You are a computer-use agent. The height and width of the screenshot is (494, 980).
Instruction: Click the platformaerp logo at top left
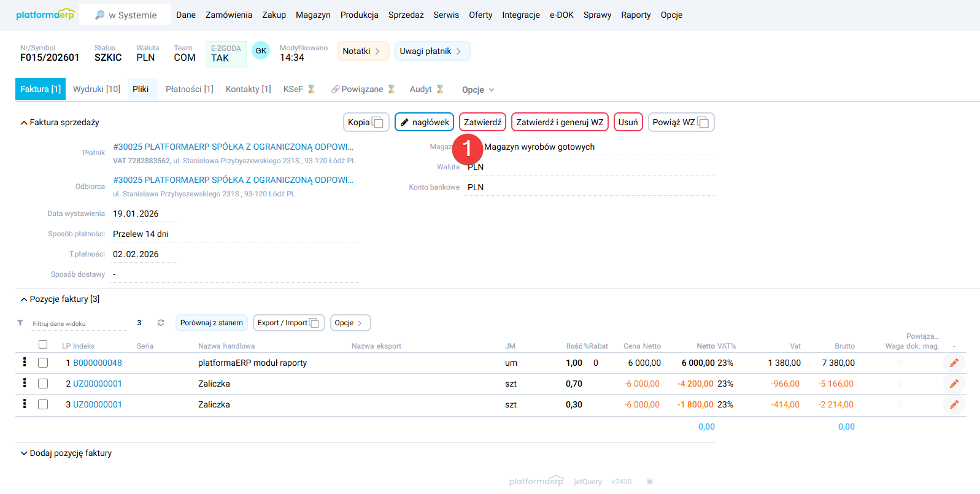click(x=45, y=15)
